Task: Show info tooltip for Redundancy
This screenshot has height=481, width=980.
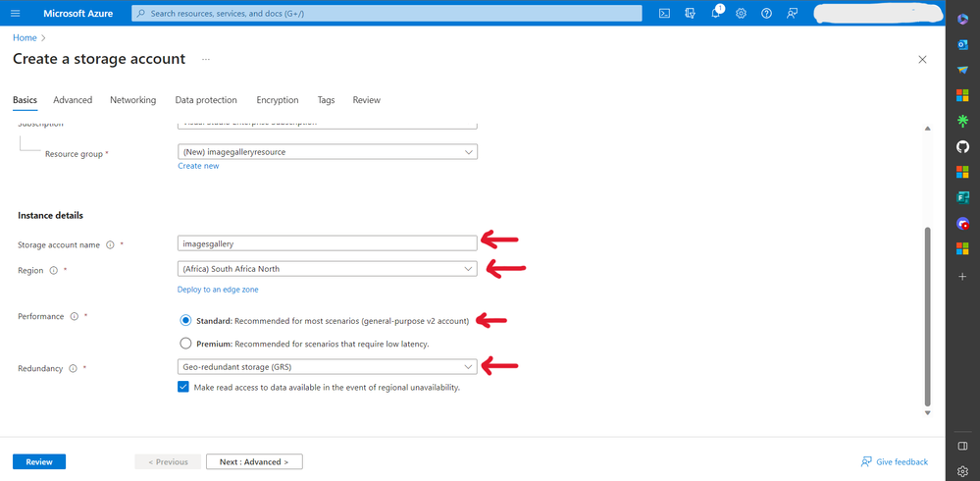Action: pyautogui.click(x=73, y=369)
